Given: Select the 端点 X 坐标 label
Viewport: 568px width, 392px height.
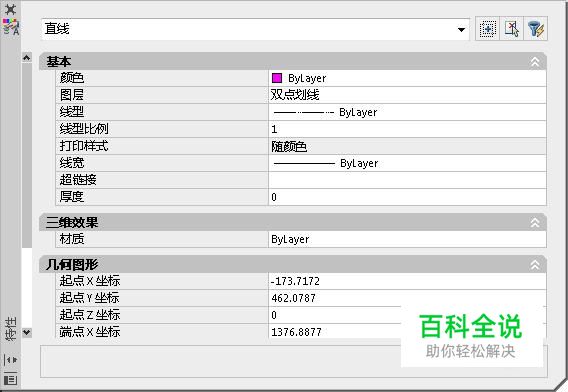Looking at the screenshot, I should coord(90,331).
